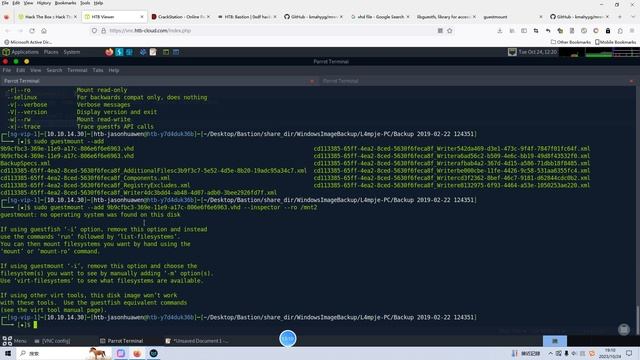Click the GitHub icon on the last tab
Screen dimensions: 640x360
[552, 17]
